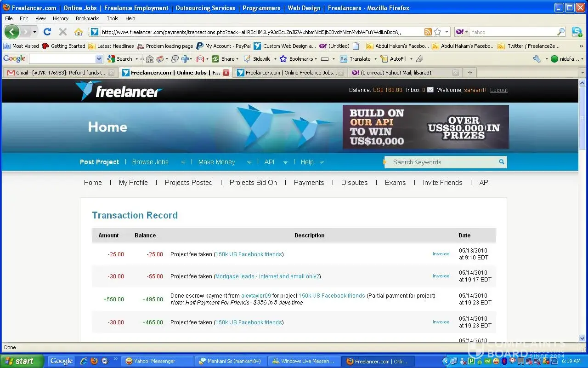This screenshot has height=368, width=588.
Task: Open the Mortgage leads project link
Action: [x=267, y=276]
